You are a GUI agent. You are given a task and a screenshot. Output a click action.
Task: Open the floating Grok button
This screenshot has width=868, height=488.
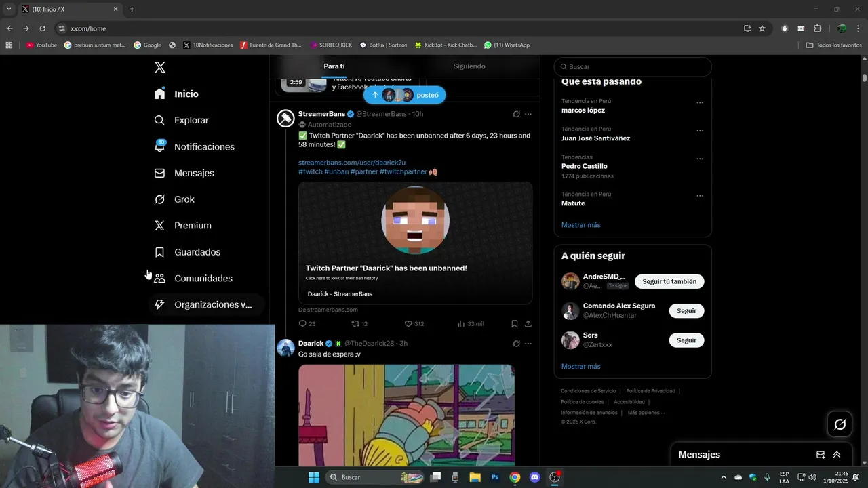pos(840,424)
